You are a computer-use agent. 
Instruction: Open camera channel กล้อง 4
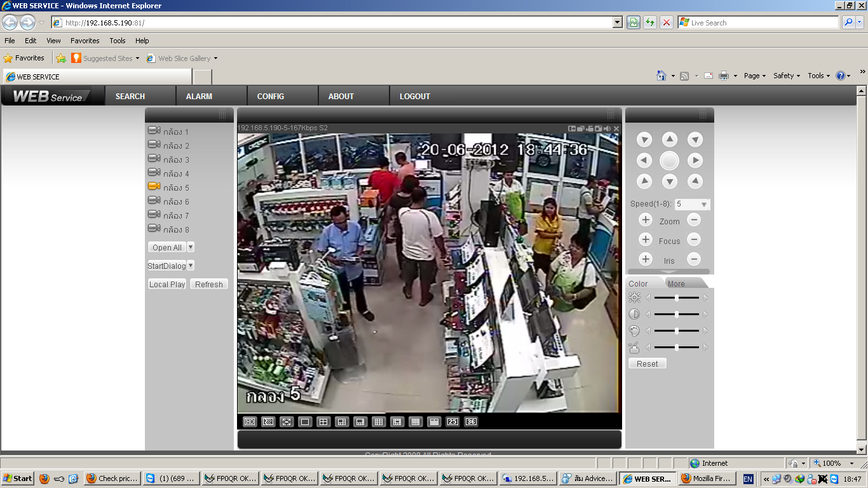[x=168, y=173]
